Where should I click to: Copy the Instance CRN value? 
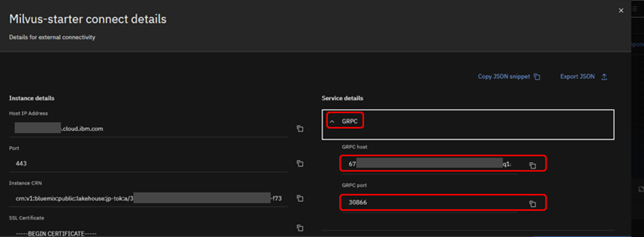pyautogui.click(x=300, y=198)
